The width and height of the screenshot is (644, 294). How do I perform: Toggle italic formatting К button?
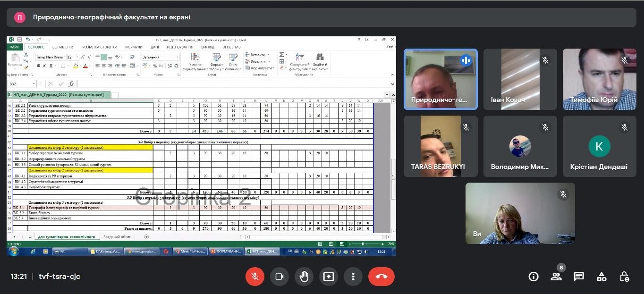44,66
